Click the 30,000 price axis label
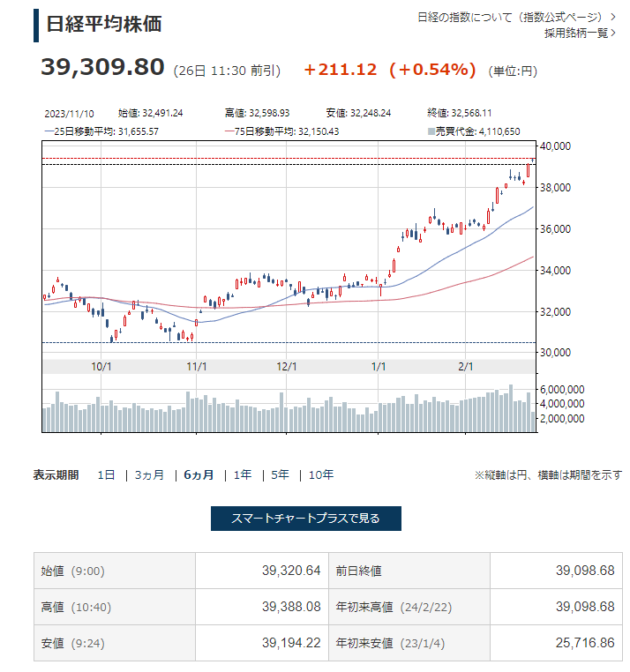This screenshot has width=630, height=672. (x=555, y=353)
